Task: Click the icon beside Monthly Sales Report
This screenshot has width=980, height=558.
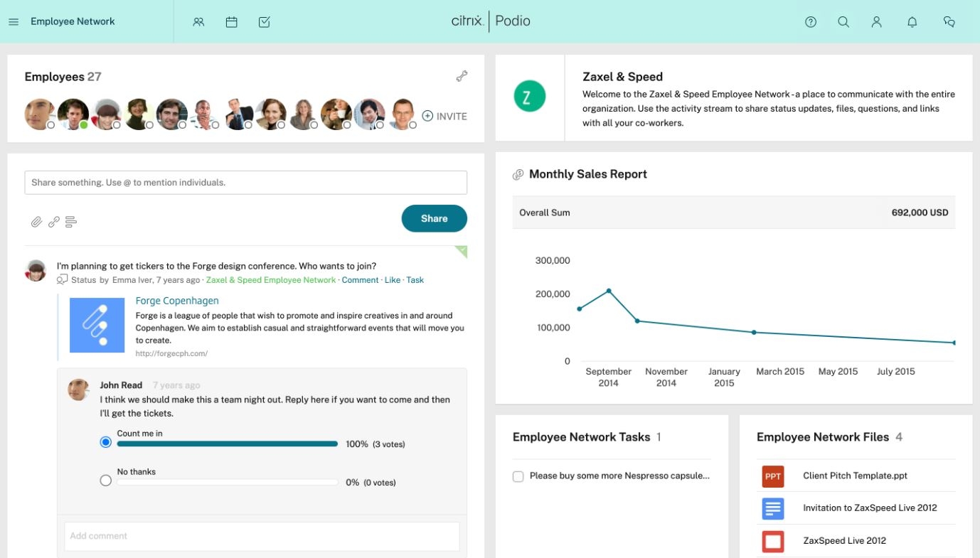Action: pyautogui.click(x=518, y=174)
